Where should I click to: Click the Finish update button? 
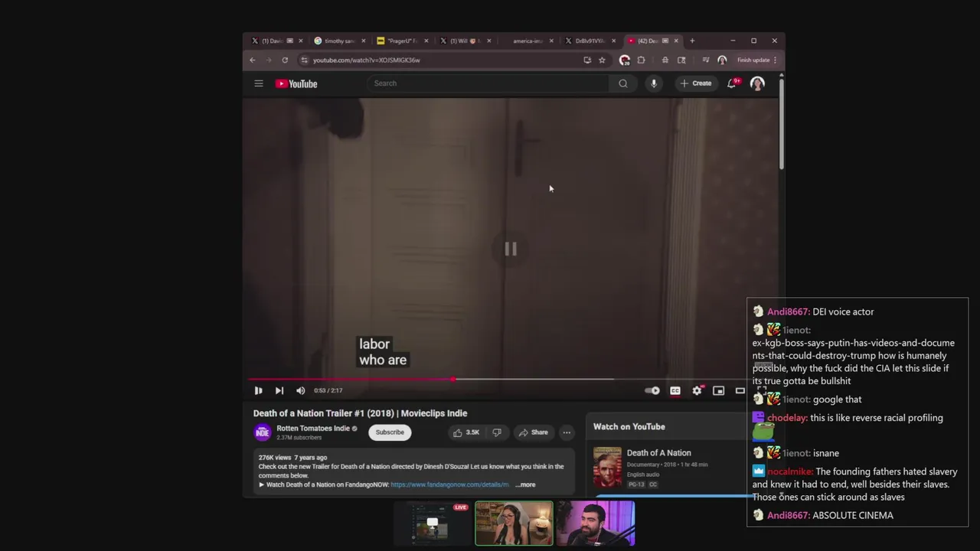pos(756,60)
